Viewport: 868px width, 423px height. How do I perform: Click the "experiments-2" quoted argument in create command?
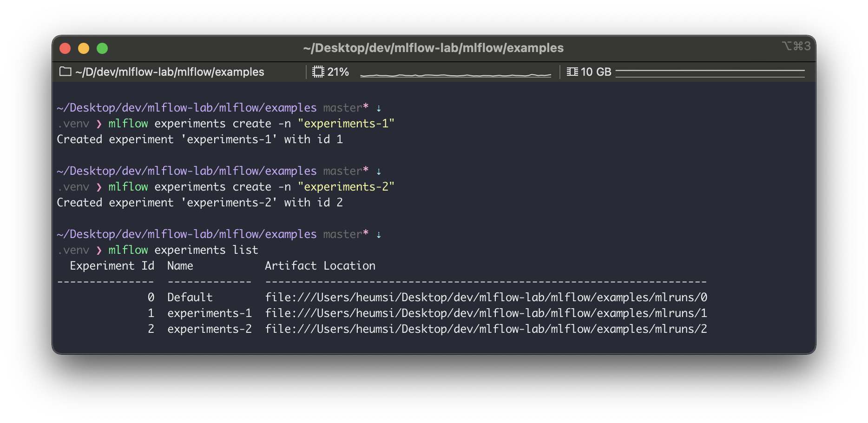click(x=346, y=187)
